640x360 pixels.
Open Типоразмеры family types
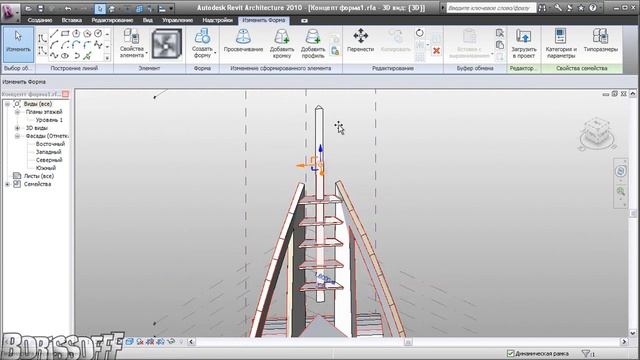pos(600,41)
